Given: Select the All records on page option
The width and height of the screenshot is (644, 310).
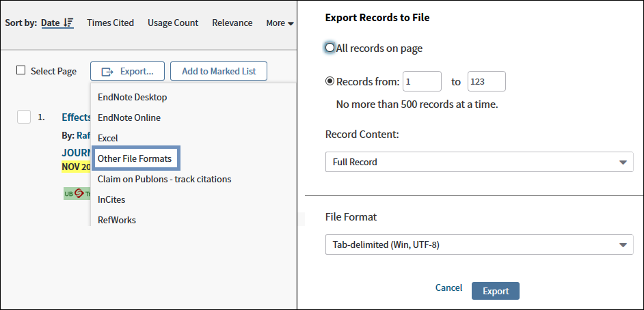Looking at the screenshot, I should (330, 48).
